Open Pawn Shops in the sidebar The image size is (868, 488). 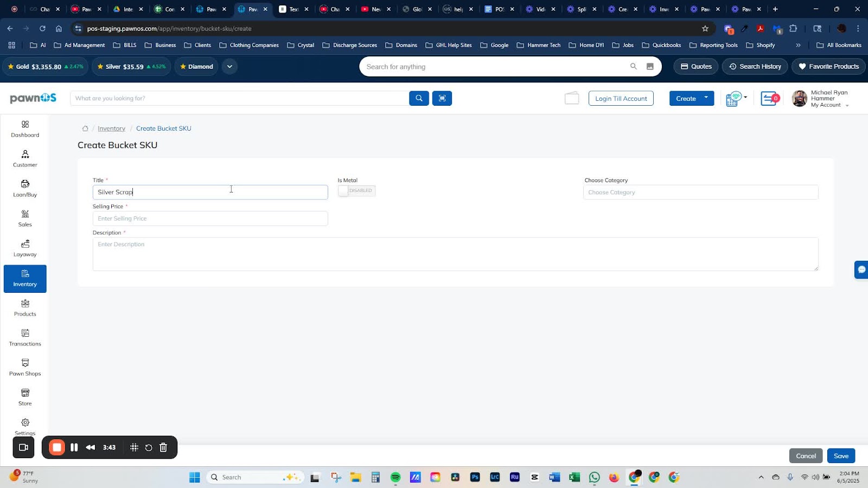pyautogui.click(x=25, y=368)
